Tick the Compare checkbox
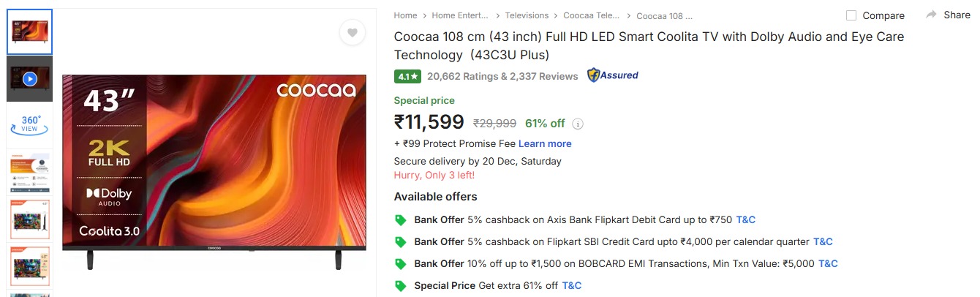Screen dimensions: 980x297 click(851, 15)
